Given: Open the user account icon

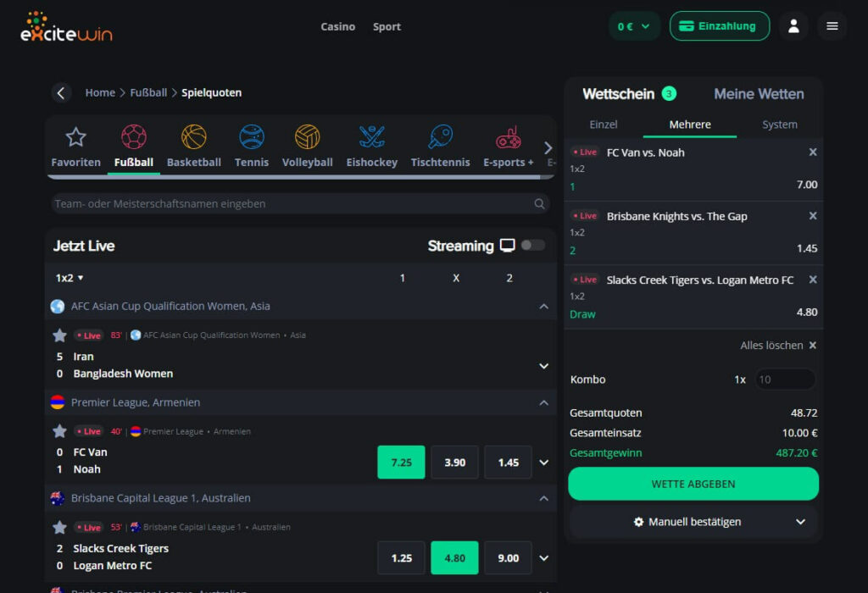Looking at the screenshot, I should (793, 26).
